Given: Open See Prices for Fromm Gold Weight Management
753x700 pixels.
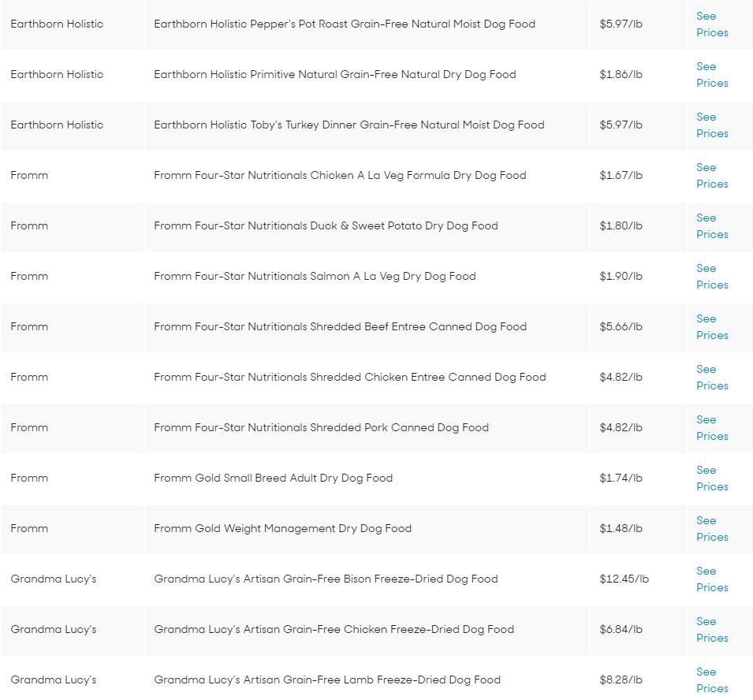Looking at the screenshot, I should [712, 529].
